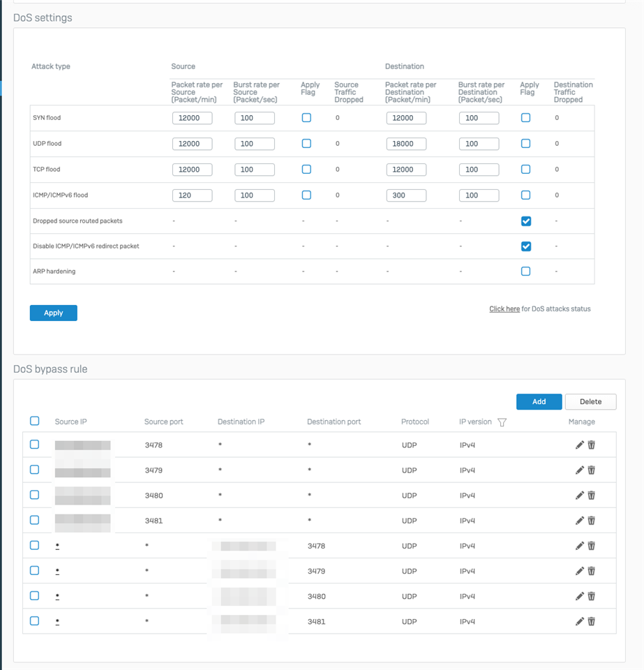Select all bypass rules via header checkbox

click(x=35, y=421)
